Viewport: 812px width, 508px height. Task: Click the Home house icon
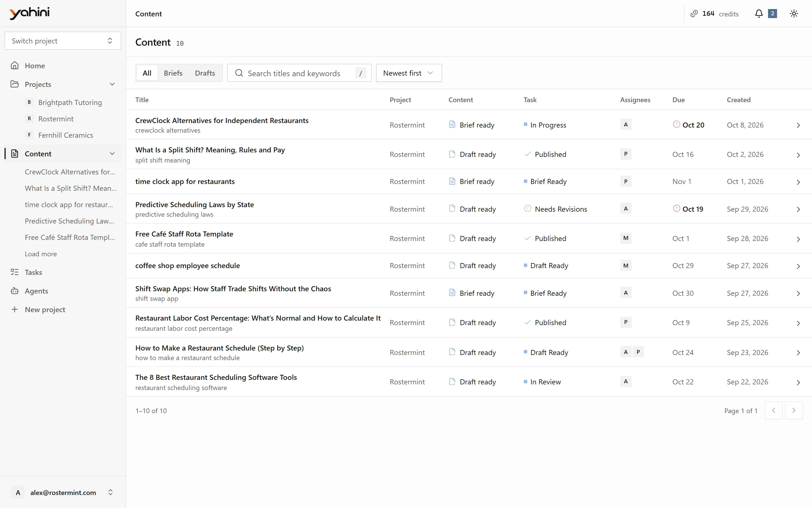click(x=14, y=65)
